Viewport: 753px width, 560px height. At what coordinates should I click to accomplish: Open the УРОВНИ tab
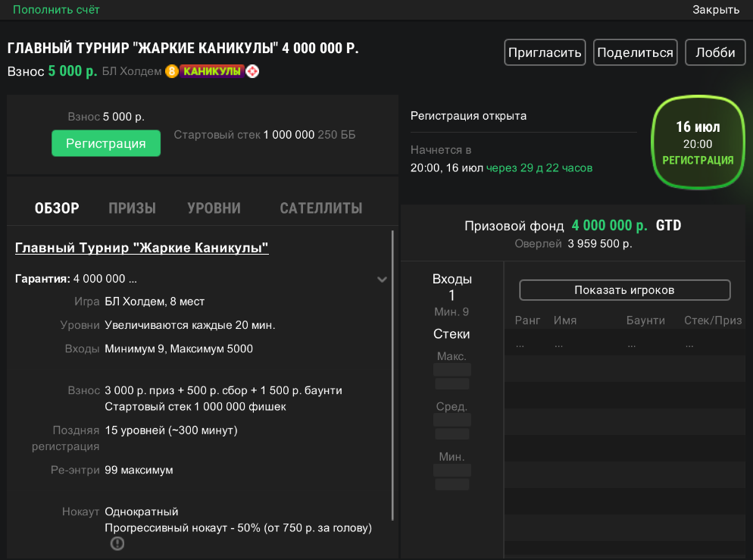214,208
